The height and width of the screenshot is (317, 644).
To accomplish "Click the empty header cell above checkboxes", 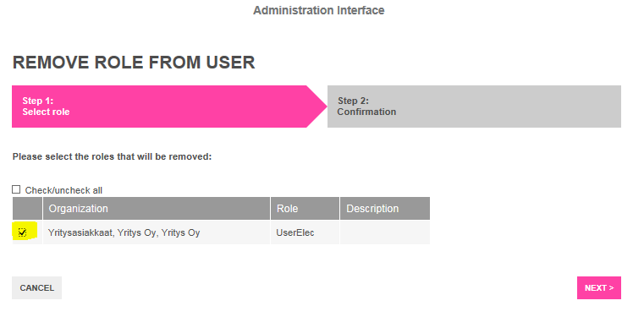I will (x=27, y=208).
